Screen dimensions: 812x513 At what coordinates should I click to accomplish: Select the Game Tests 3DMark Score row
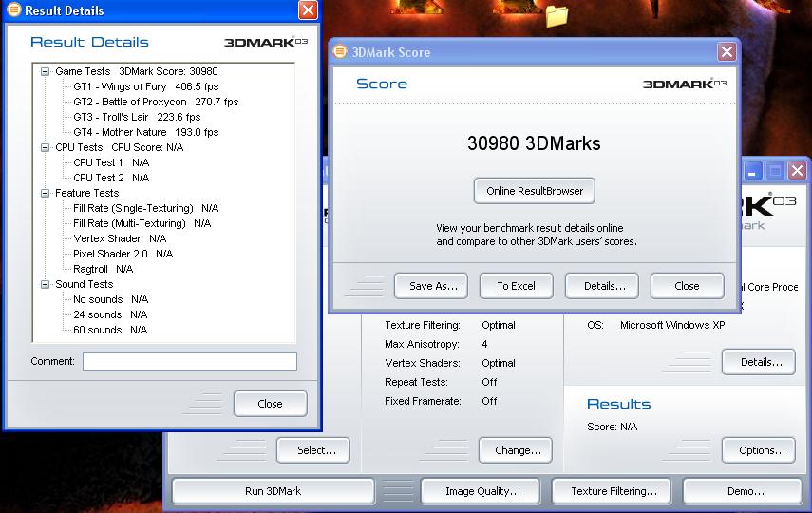click(x=137, y=71)
